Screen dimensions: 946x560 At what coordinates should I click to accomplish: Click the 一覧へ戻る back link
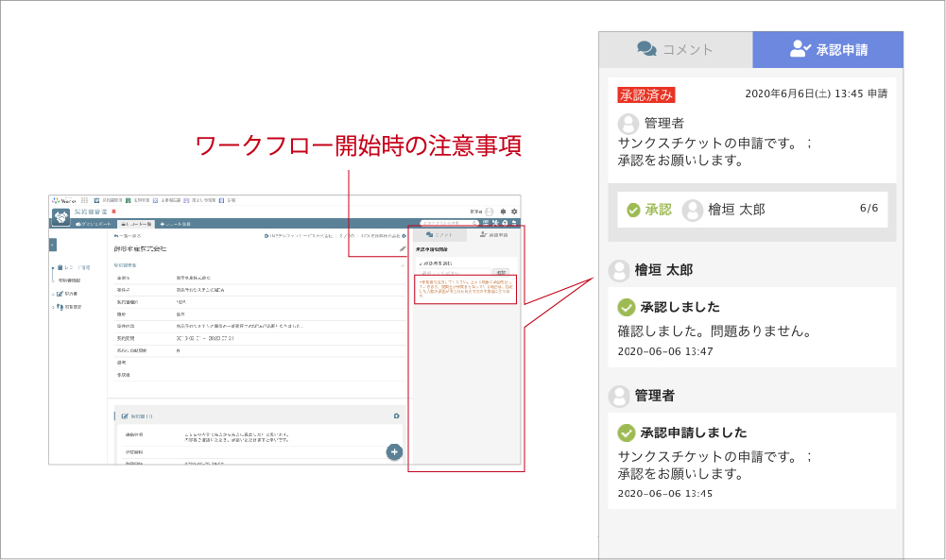(x=126, y=234)
